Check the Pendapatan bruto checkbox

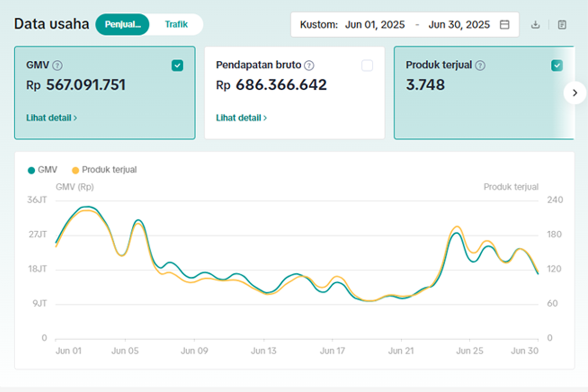[x=367, y=65]
